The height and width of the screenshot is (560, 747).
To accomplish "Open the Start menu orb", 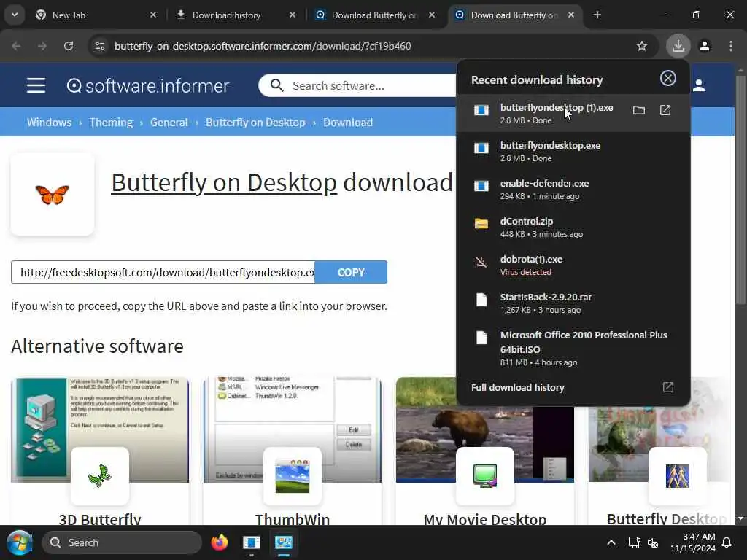I will pyautogui.click(x=20, y=542).
